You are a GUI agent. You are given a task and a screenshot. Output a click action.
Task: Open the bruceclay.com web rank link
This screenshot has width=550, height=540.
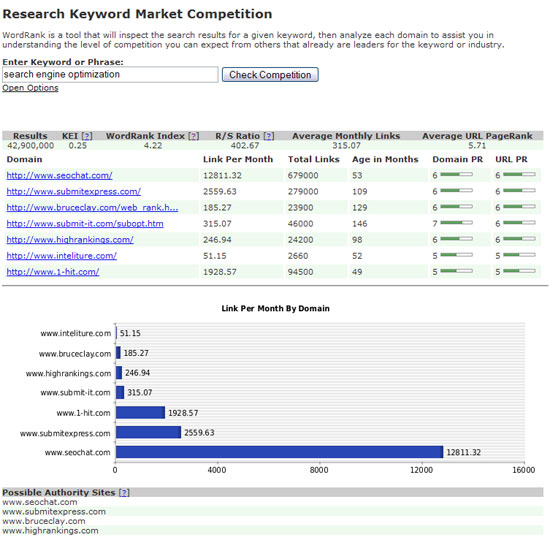92,208
